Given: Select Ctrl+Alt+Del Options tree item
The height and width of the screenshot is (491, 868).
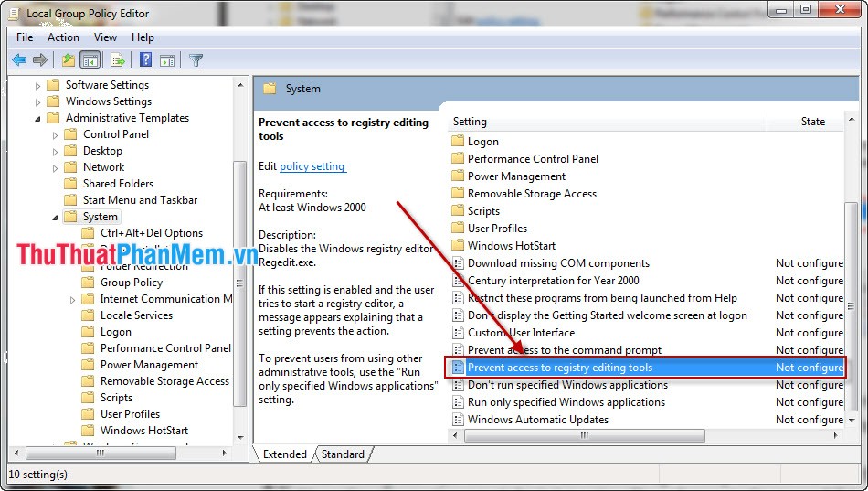Looking at the screenshot, I should [151, 233].
